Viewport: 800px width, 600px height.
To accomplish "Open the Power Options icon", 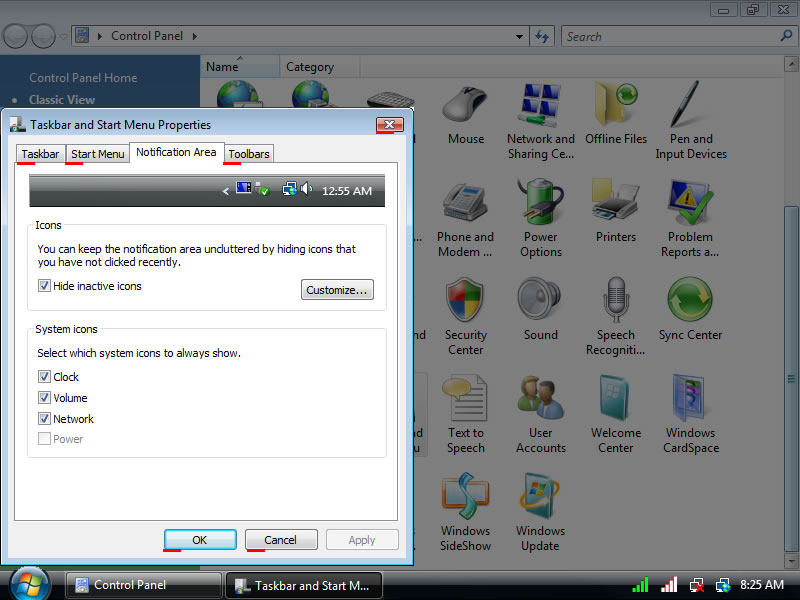I will pos(540,204).
